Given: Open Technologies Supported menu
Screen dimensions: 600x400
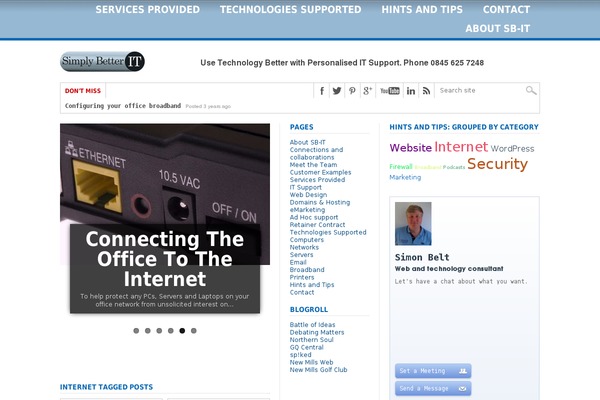Looking at the screenshot, I should (290, 10).
